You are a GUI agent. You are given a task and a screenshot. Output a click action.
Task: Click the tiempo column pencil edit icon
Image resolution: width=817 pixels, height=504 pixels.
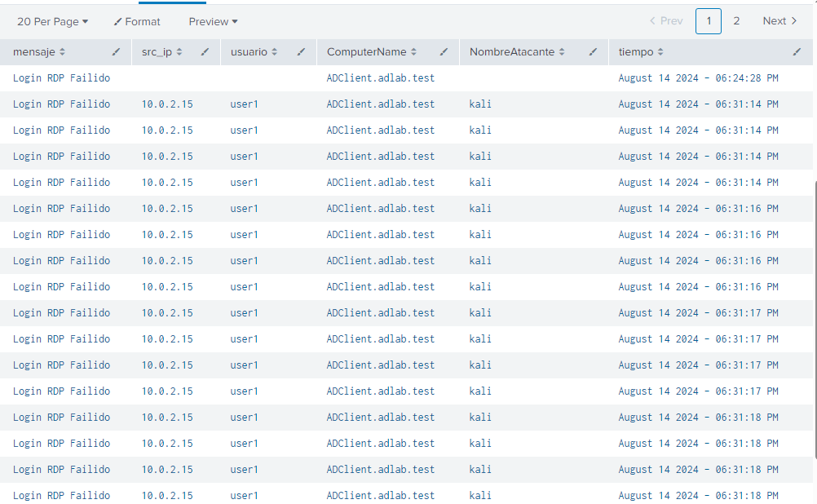(x=797, y=52)
